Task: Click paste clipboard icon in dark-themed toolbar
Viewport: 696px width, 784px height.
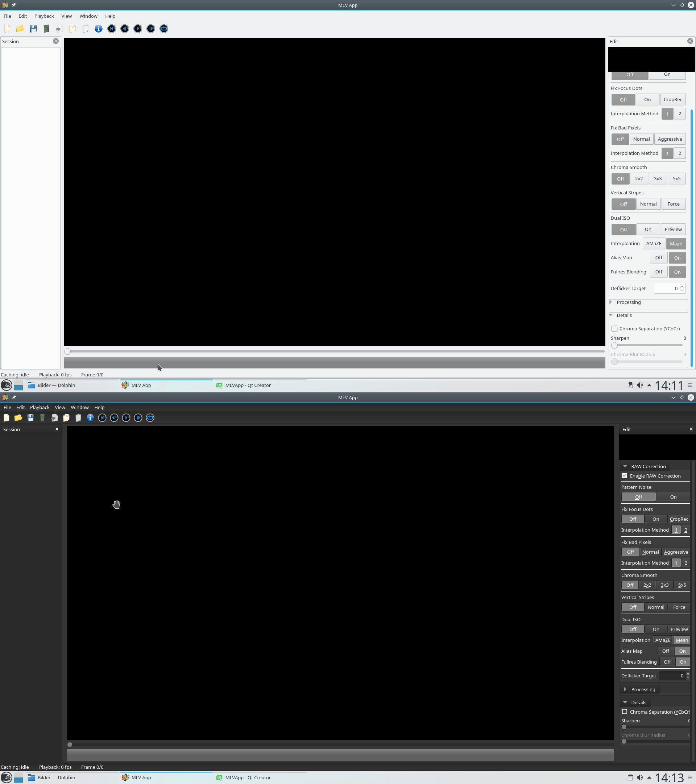Action: tap(78, 418)
